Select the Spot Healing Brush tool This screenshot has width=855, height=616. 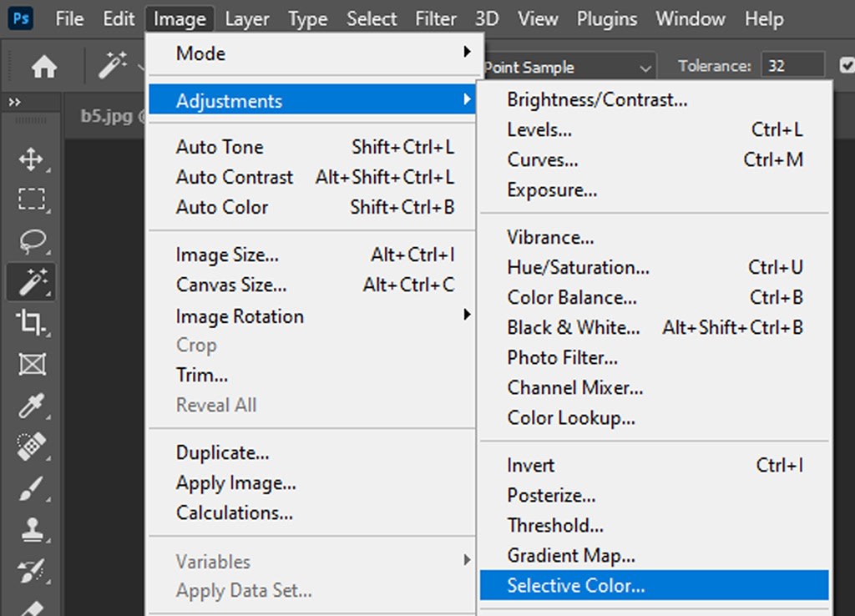(31, 447)
